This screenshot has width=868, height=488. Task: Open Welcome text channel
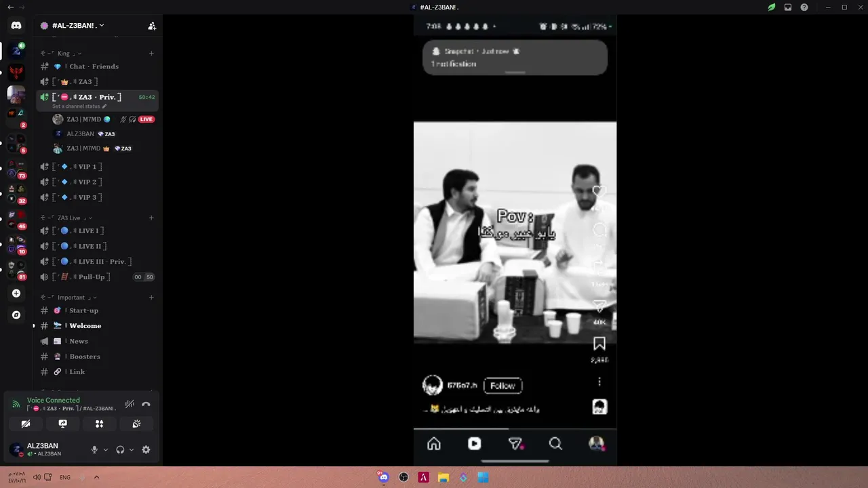click(97, 326)
